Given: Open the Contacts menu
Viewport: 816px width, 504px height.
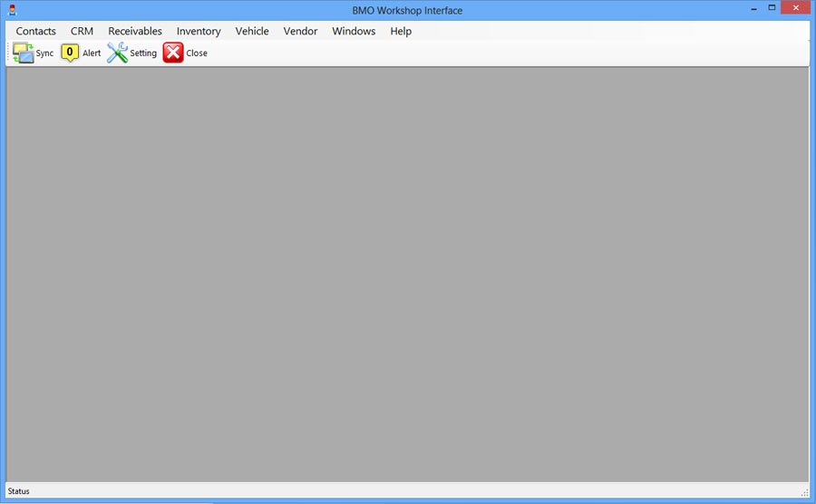Looking at the screenshot, I should pyautogui.click(x=36, y=31).
